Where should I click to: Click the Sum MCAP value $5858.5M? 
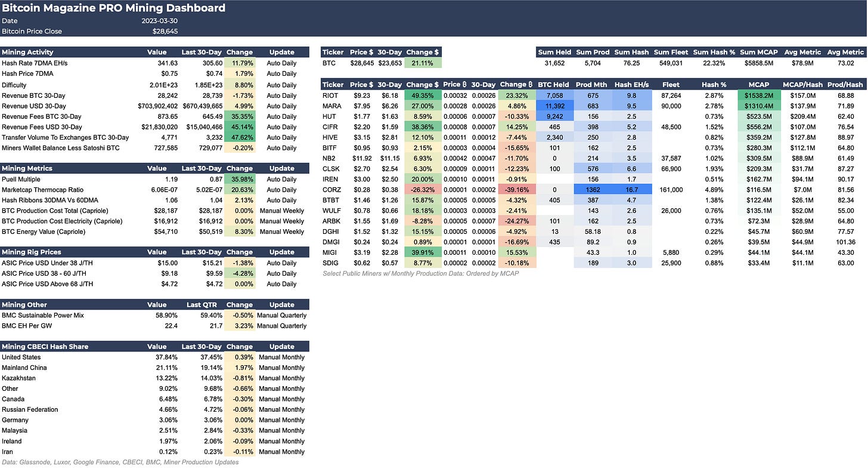759,63
